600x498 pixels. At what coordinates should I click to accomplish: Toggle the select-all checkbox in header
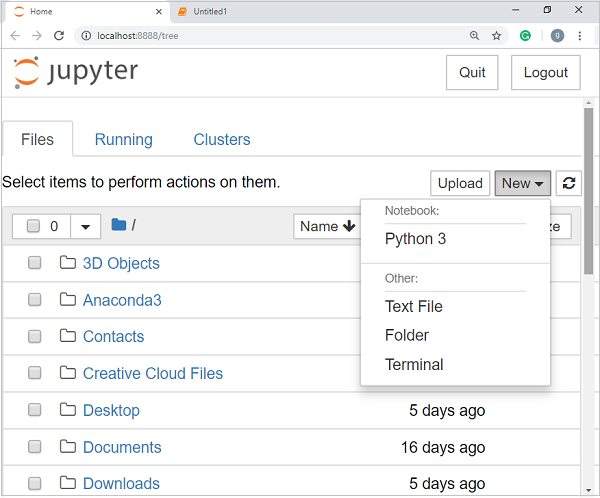tap(33, 226)
